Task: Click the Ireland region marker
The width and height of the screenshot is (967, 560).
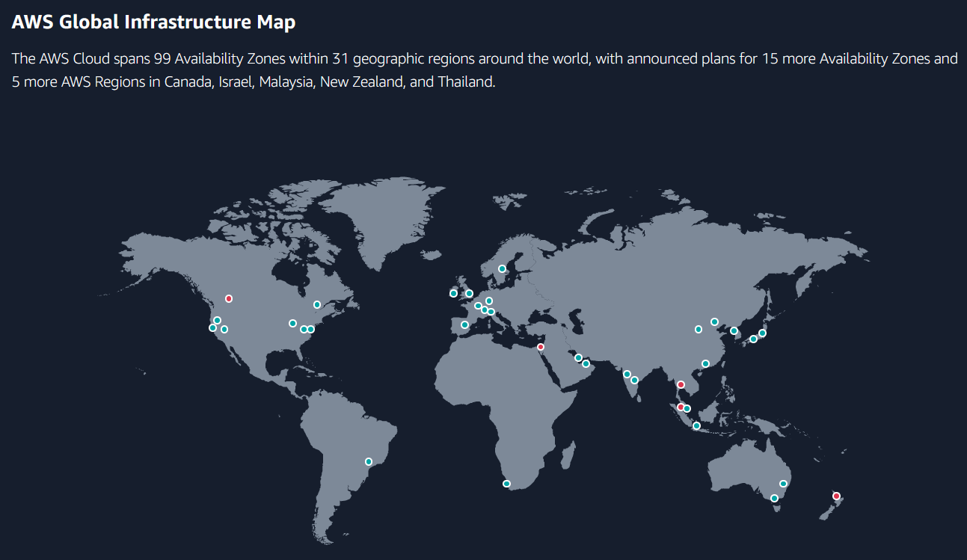Action: (x=453, y=293)
